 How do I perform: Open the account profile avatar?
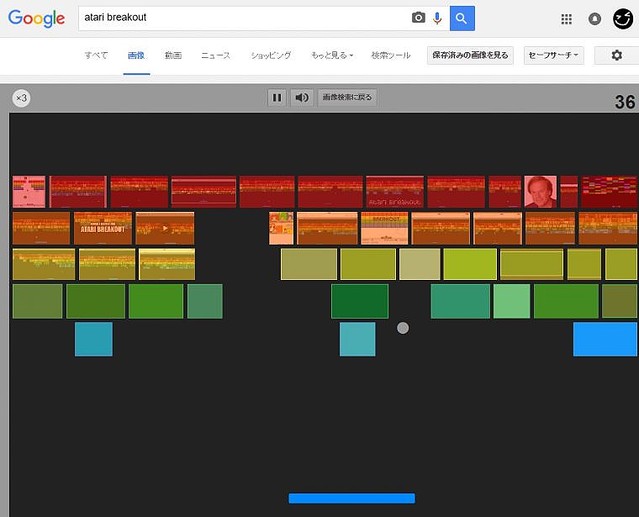(623, 18)
